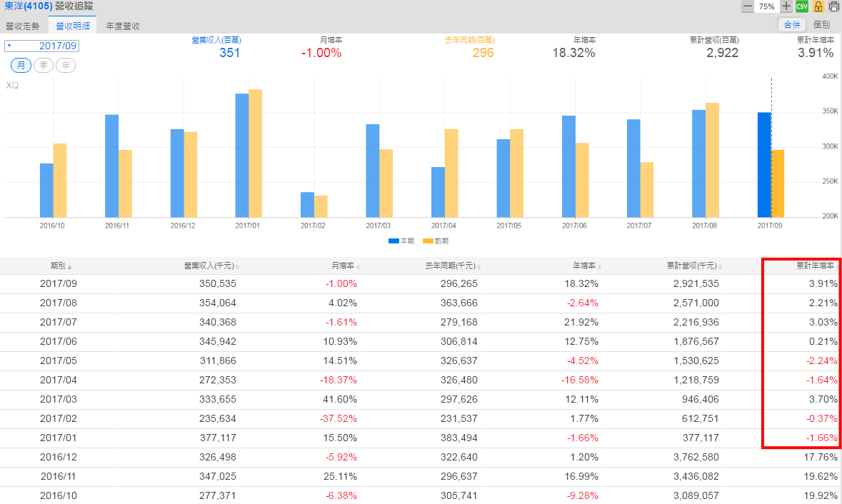842x504 pixels.
Task: Click cumulative revenue 2,571,000
Action: [x=696, y=303]
